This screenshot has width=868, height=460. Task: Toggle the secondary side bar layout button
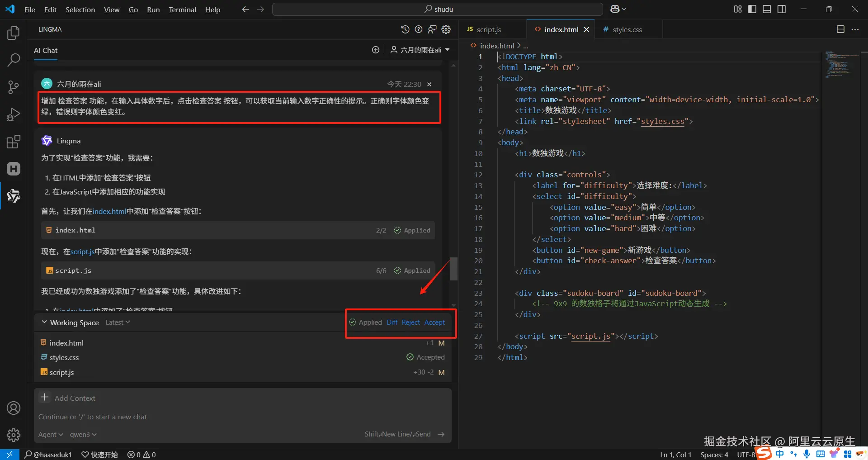tap(782, 9)
